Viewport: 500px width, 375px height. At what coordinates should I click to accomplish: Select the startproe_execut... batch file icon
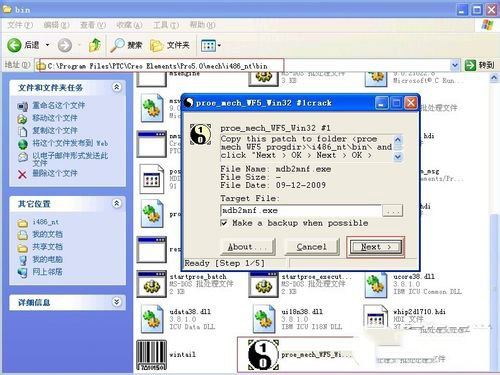(x=263, y=284)
